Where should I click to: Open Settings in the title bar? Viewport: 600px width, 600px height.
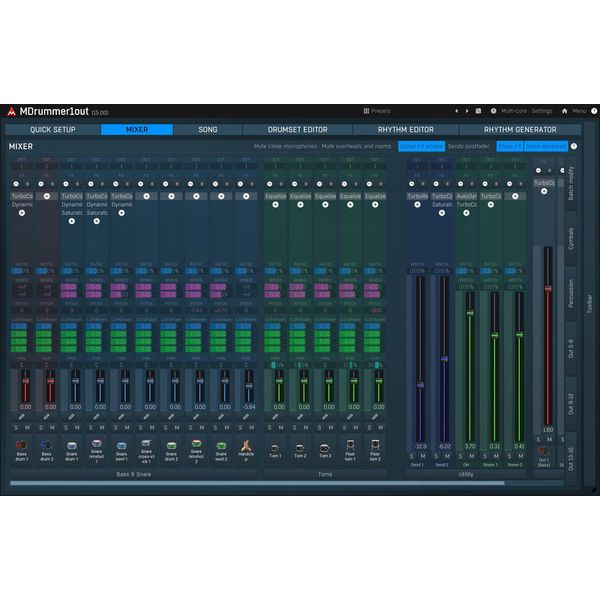(541, 111)
